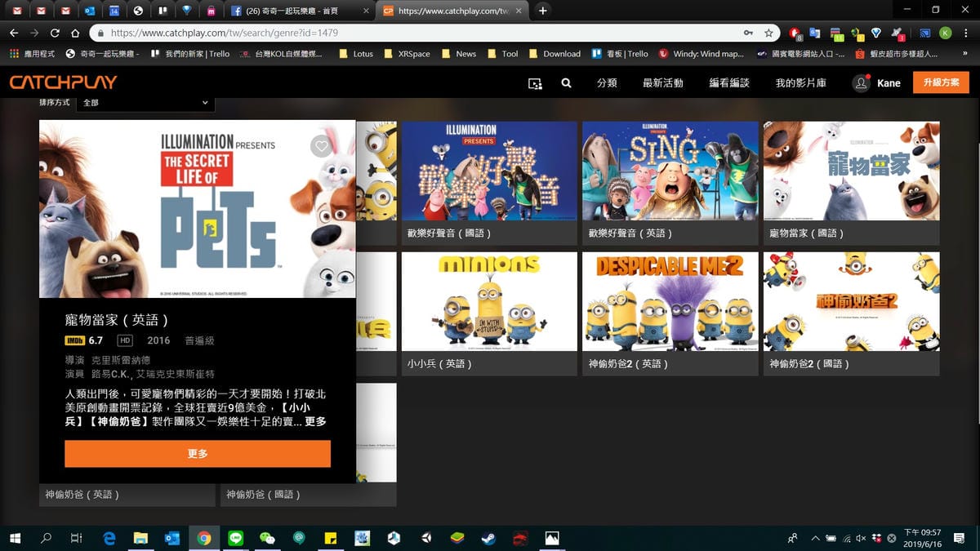
Task: Open the 編看編談 menu
Action: pos(729,83)
